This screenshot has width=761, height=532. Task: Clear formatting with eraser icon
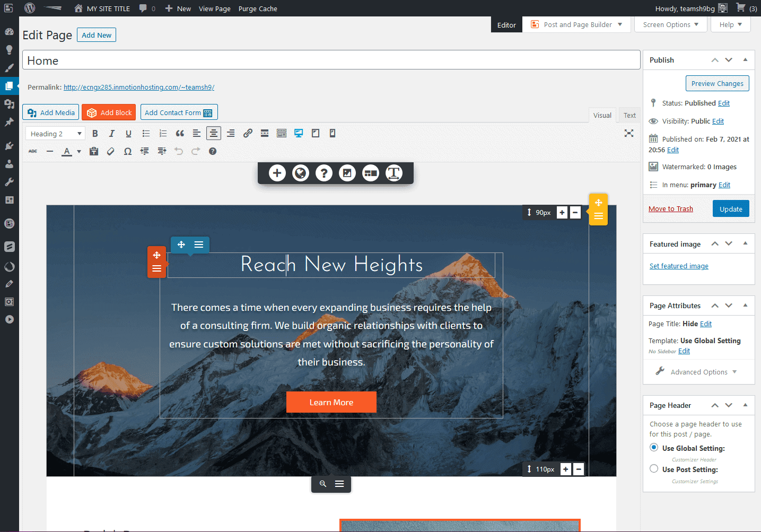point(111,151)
